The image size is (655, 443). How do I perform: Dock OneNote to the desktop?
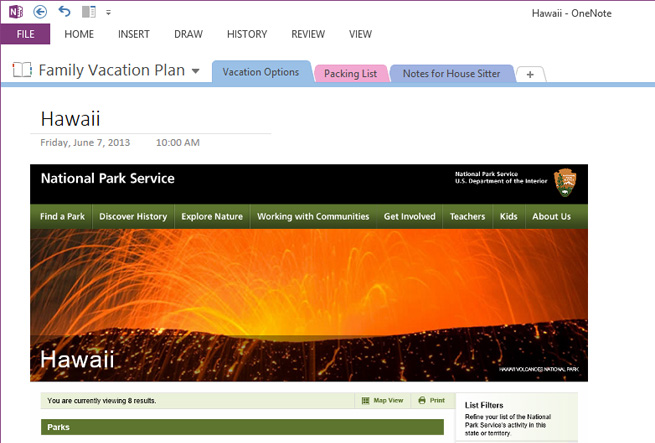click(89, 12)
